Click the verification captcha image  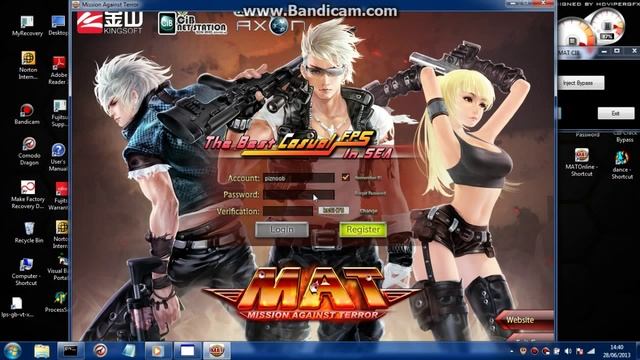tap(333, 211)
